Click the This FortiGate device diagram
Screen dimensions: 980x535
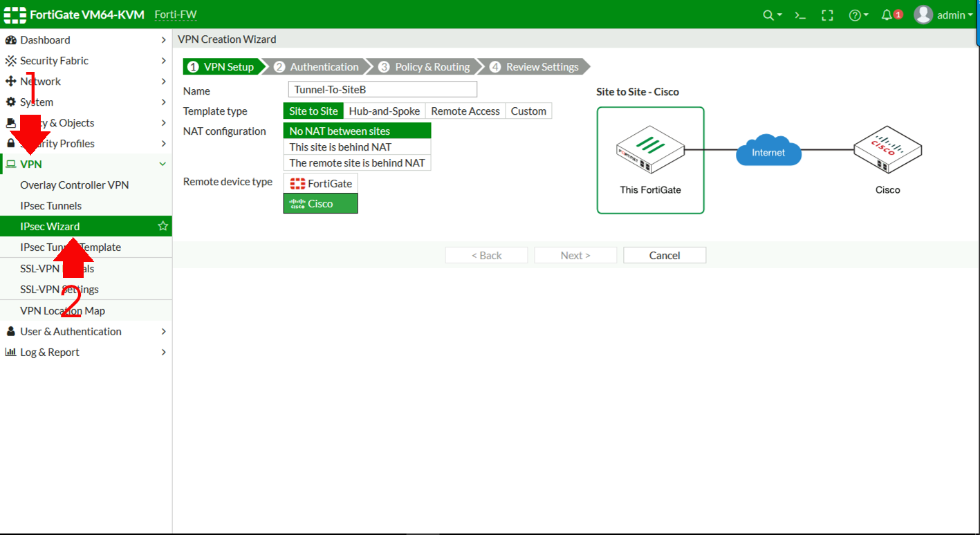[x=650, y=160]
